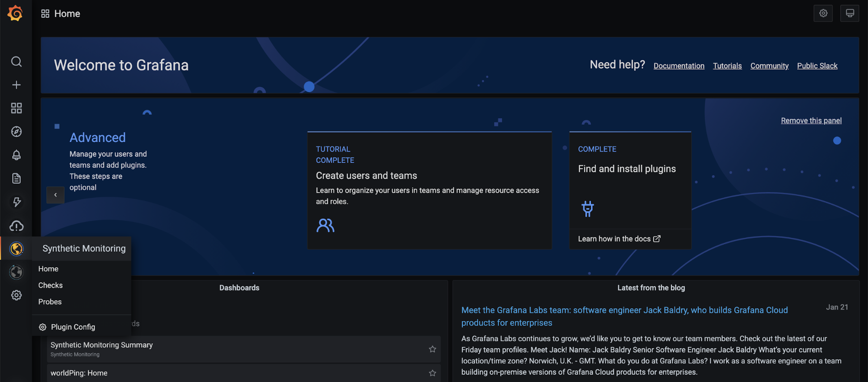Open Plugin Config menu entry

coord(67,327)
